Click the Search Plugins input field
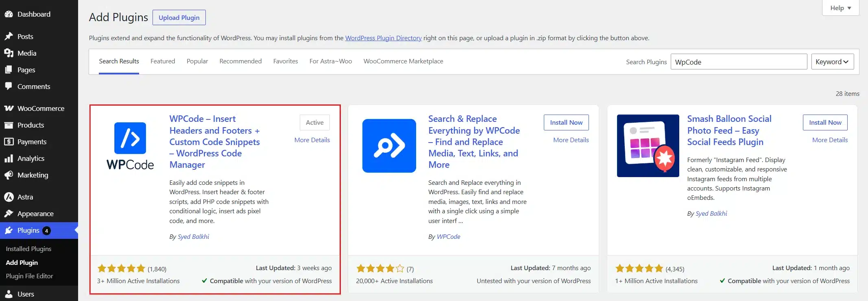868x301 pixels. [739, 62]
